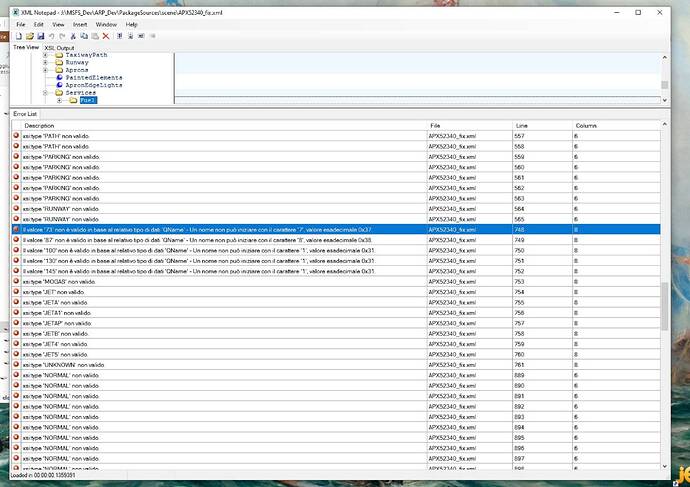Click line number 557 cell
Viewport: 690px width, 487px height.
click(542, 136)
